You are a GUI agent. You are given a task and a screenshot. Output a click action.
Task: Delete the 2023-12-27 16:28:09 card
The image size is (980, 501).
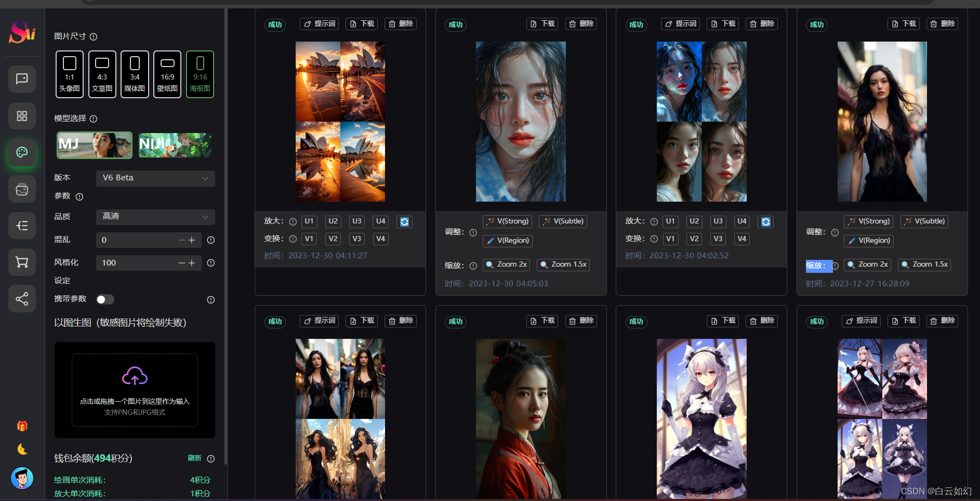(x=943, y=24)
